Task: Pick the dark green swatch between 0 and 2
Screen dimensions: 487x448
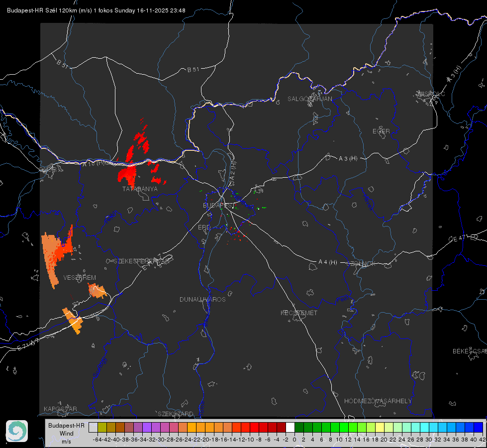Action: click(299, 428)
